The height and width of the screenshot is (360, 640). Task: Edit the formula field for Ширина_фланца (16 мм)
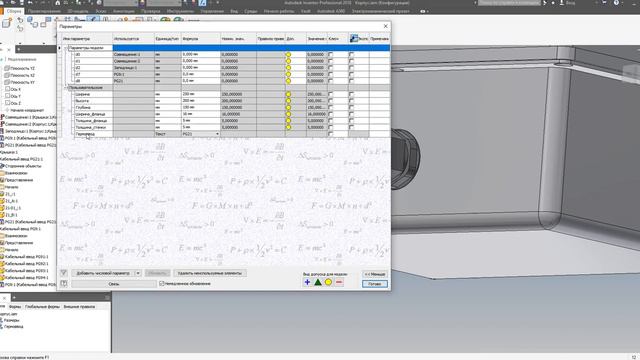(x=200, y=114)
